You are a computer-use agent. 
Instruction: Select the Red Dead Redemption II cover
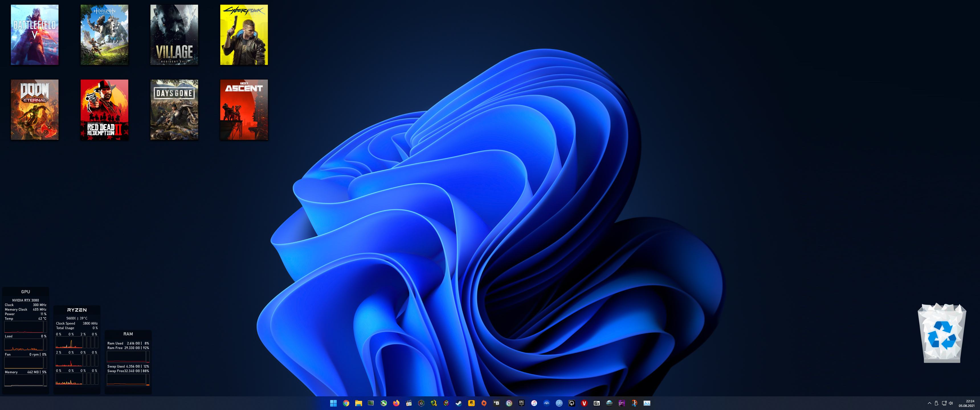point(104,110)
